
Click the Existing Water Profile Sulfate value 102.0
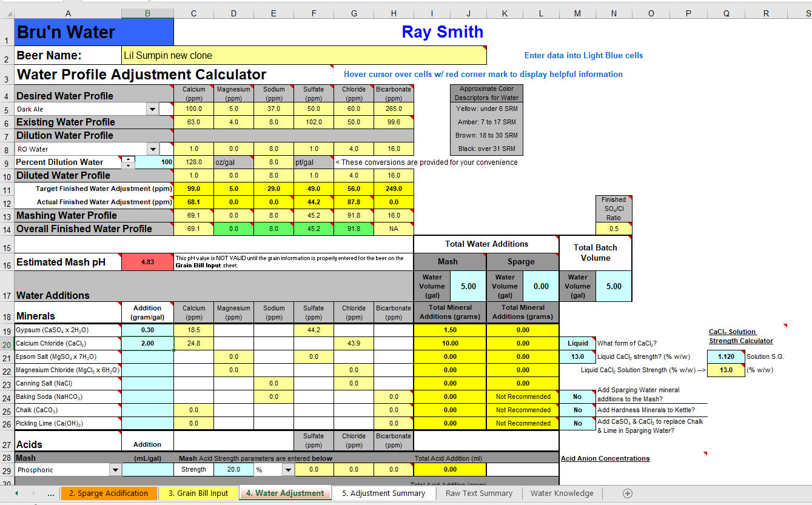[314, 122]
